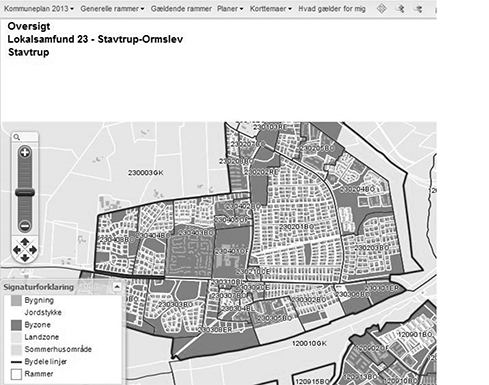Click the first globe zoom icon in toolbar

[x=400, y=8]
